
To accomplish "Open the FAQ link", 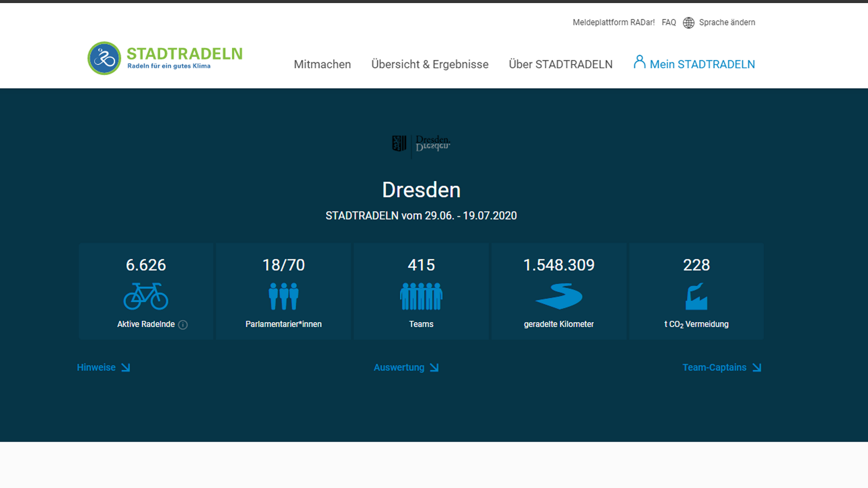I will [x=669, y=23].
